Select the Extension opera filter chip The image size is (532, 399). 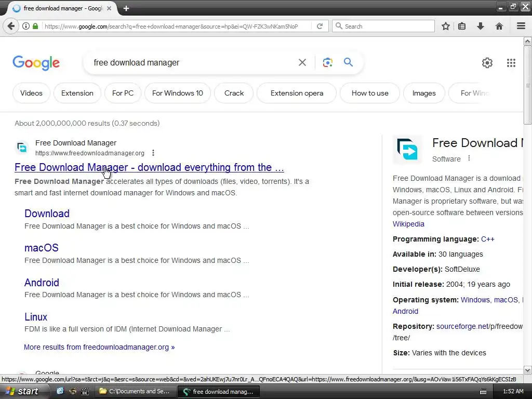point(297,93)
